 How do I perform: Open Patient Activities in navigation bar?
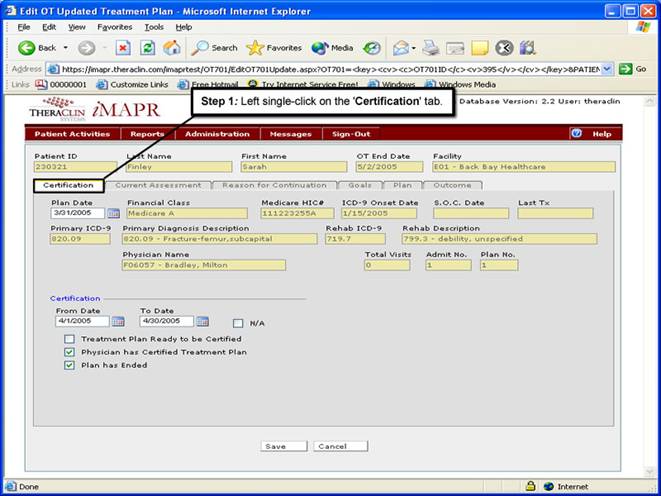pos(71,133)
